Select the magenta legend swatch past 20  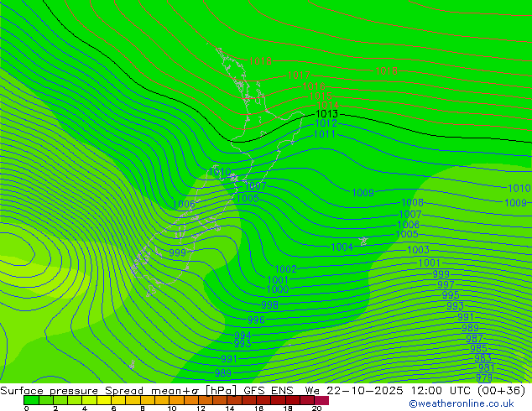coord(321,400)
